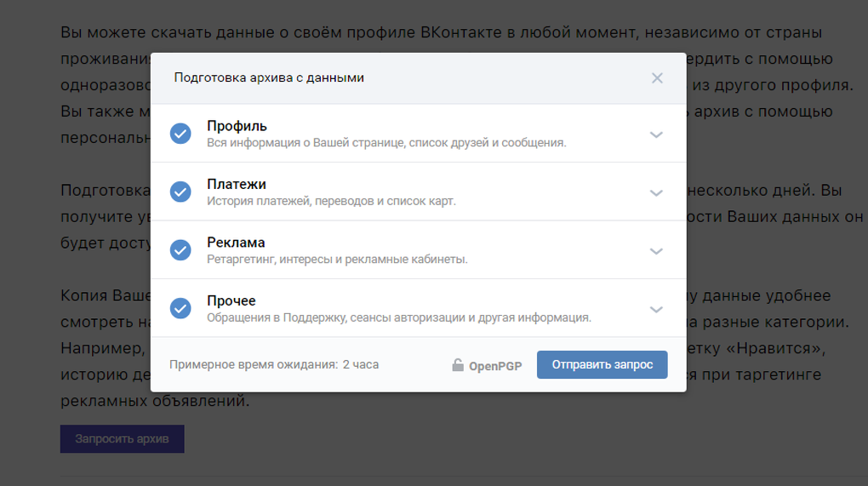Click the estimated wait time 2 часа text

pos(360,364)
